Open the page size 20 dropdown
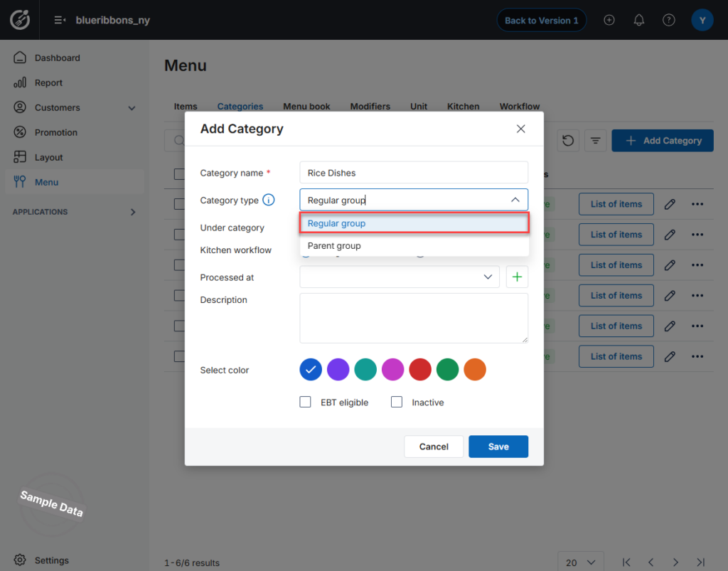 pyautogui.click(x=580, y=562)
